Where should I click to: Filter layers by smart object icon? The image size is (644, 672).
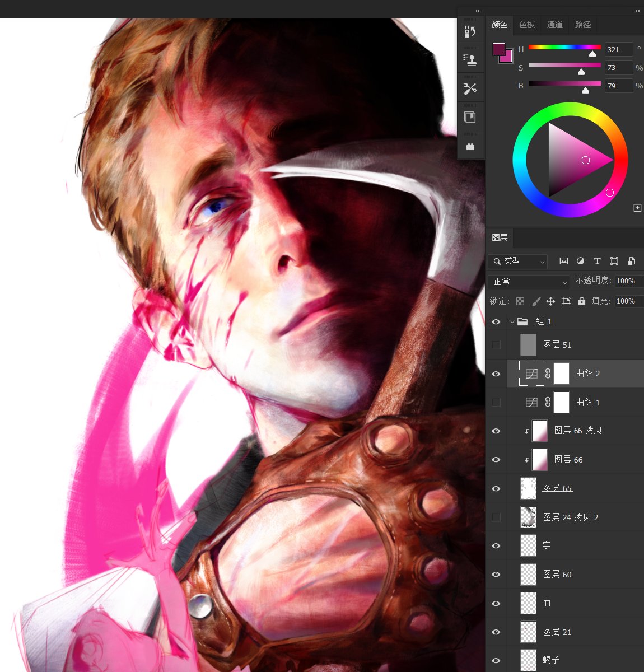[x=631, y=261]
